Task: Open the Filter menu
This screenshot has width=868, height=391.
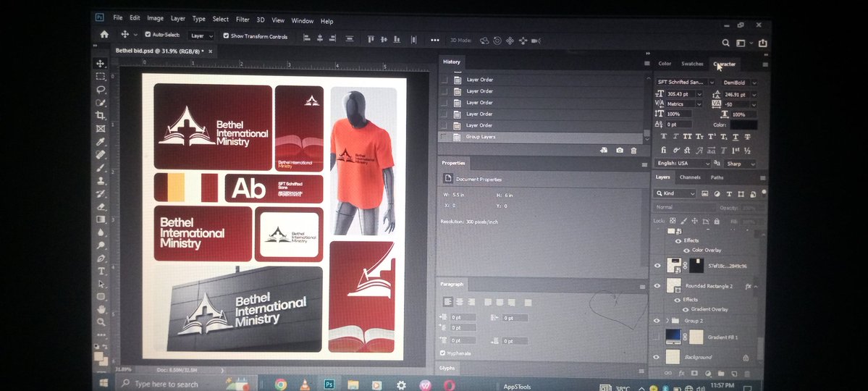Action: pos(243,20)
